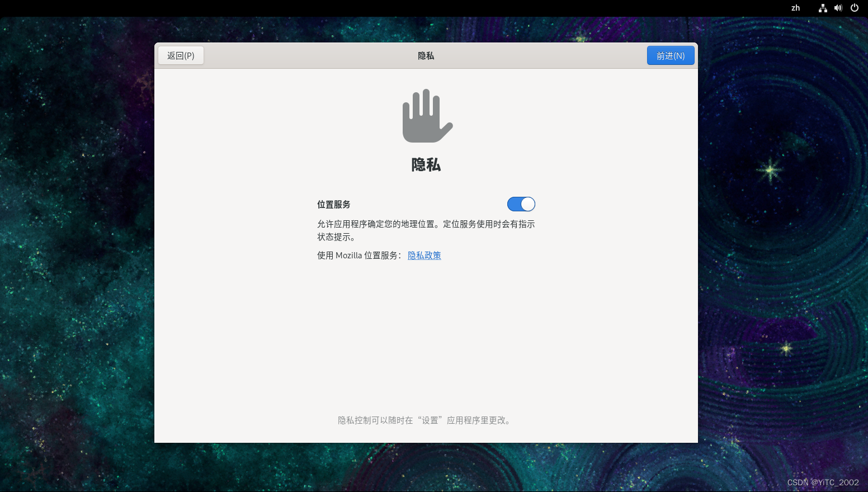Click the large hand privacy icon
The image size is (868, 492).
[x=427, y=116]
